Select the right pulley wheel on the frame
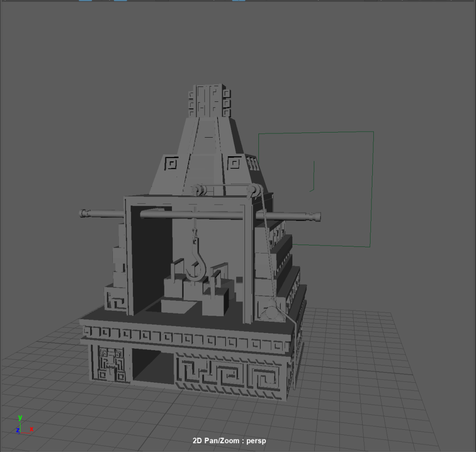 [254, 191]
